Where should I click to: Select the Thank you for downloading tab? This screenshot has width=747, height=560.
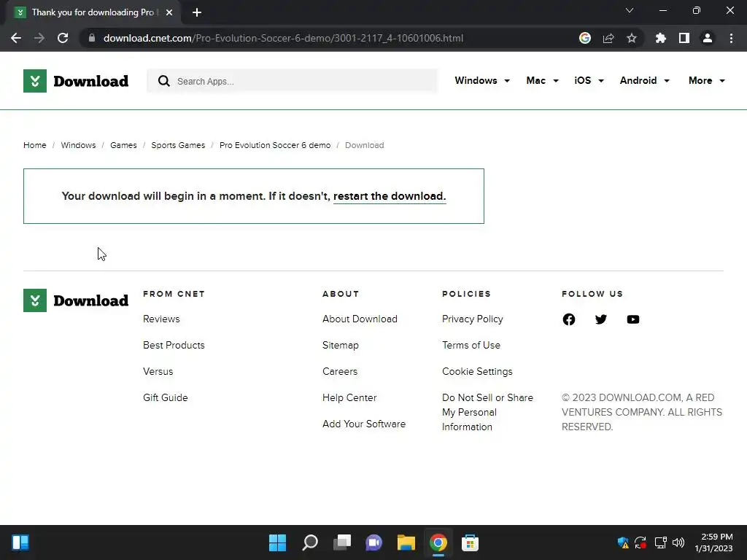coord(93,12)
